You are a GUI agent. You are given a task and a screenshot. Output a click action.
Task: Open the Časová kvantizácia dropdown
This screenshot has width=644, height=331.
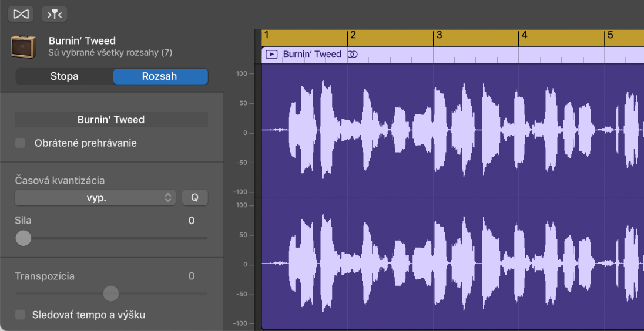pos(95,198)
